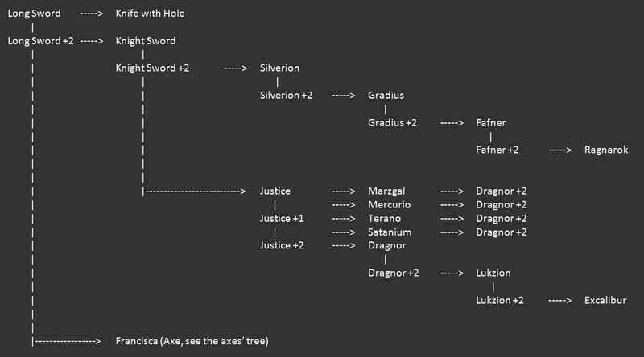The image size is (644, 357).
Task: Click the Knife with Hole text
Action: pos(150,14)
